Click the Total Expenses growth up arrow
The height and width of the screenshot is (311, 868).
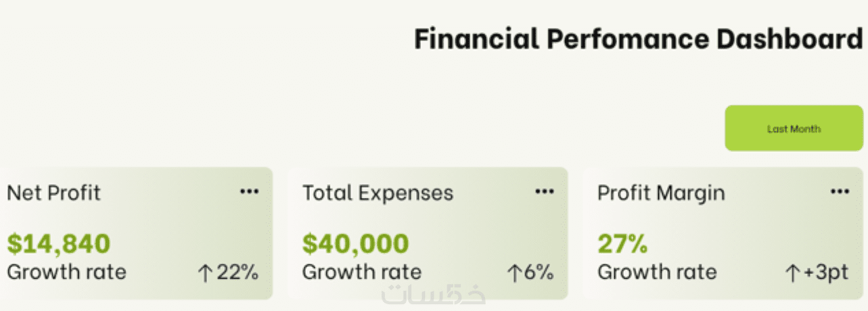click(514, 273)
